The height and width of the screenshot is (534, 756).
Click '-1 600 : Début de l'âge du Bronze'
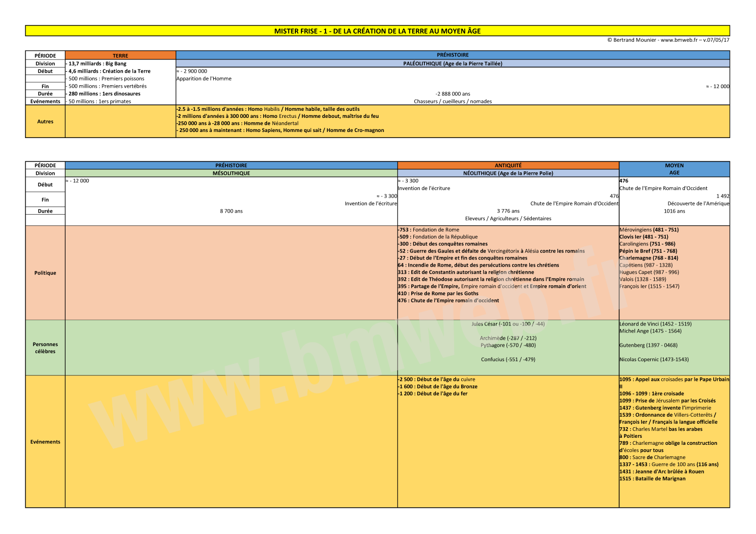[x=437, y=386]
